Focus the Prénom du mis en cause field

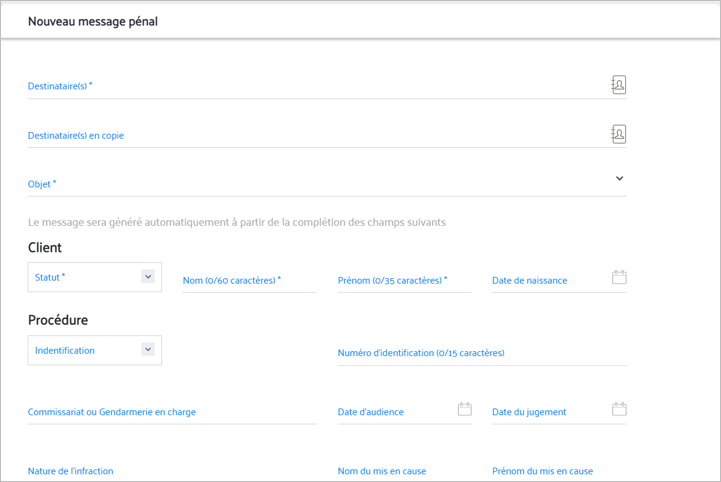click(x=559, y=471)
